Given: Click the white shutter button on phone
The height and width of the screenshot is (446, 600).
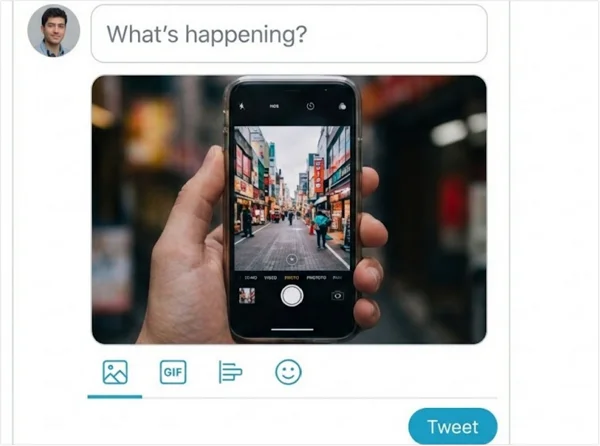Looking at the screenshot, I should 292,295.
